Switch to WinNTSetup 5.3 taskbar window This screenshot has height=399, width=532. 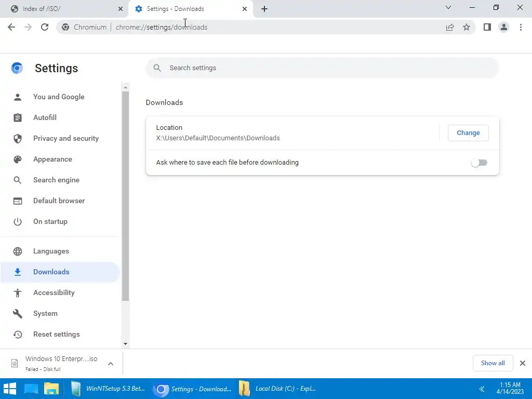click(108, 389)
